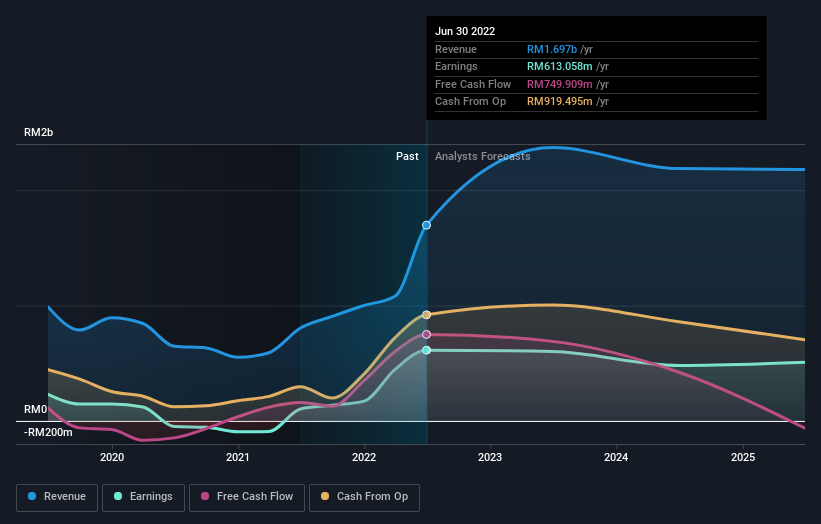Click the 2024 x-axis label

(616, 458)
